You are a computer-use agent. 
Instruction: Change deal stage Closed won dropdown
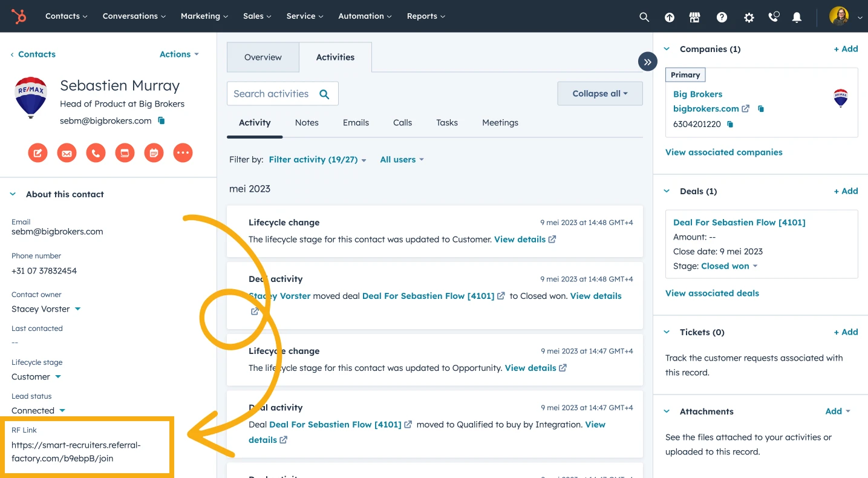pos(729,266)
